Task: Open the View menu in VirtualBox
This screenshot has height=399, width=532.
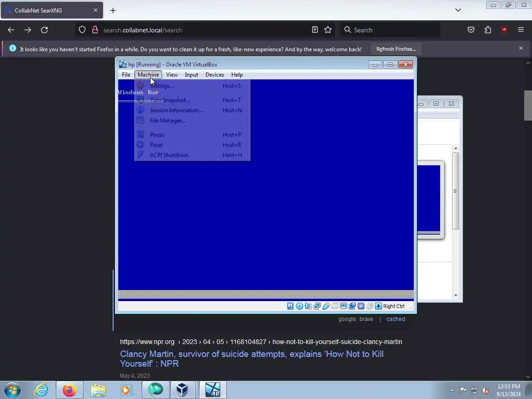Action: click(172, 75)
